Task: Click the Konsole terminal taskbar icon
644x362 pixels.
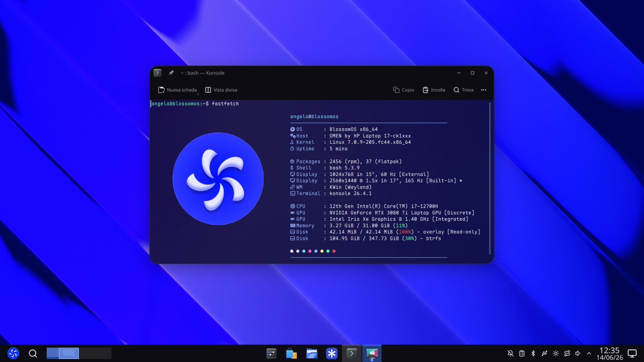Action: pos(352,353)
